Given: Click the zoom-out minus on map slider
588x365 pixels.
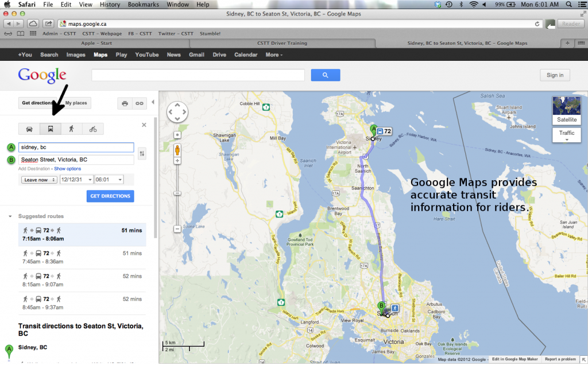Looking at the screenshot, I should (x=177, y=228).
